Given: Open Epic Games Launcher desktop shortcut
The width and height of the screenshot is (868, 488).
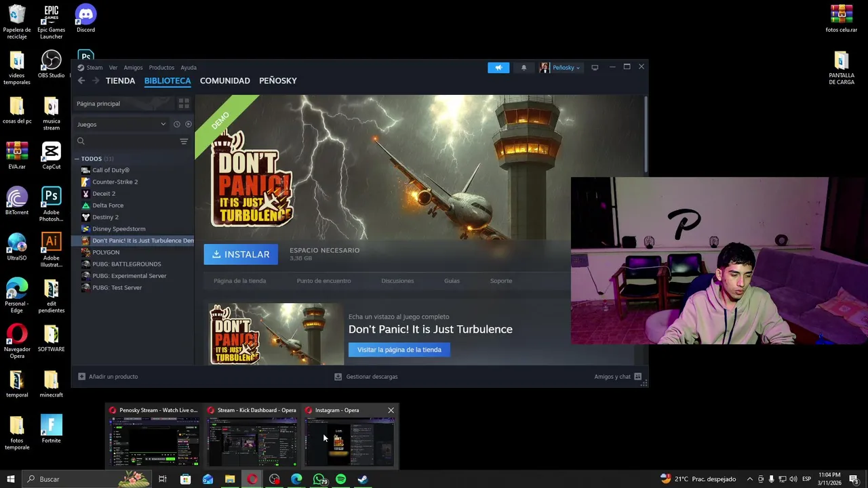Looking at the screenshot, I should coord(51,22).
